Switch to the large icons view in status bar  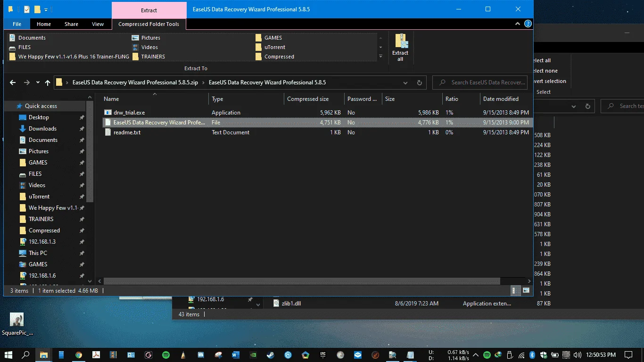526,290
